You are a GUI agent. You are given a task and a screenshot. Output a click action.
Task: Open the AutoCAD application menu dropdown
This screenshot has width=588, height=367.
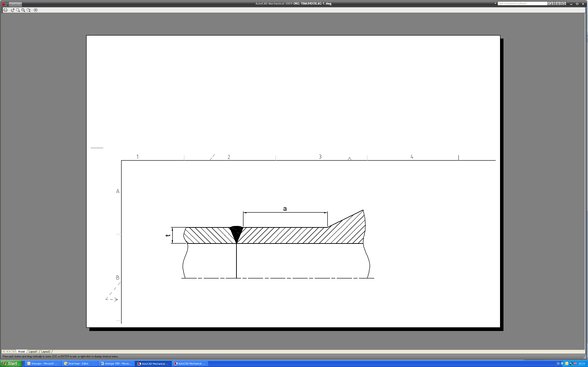click(x=5, y=4)
